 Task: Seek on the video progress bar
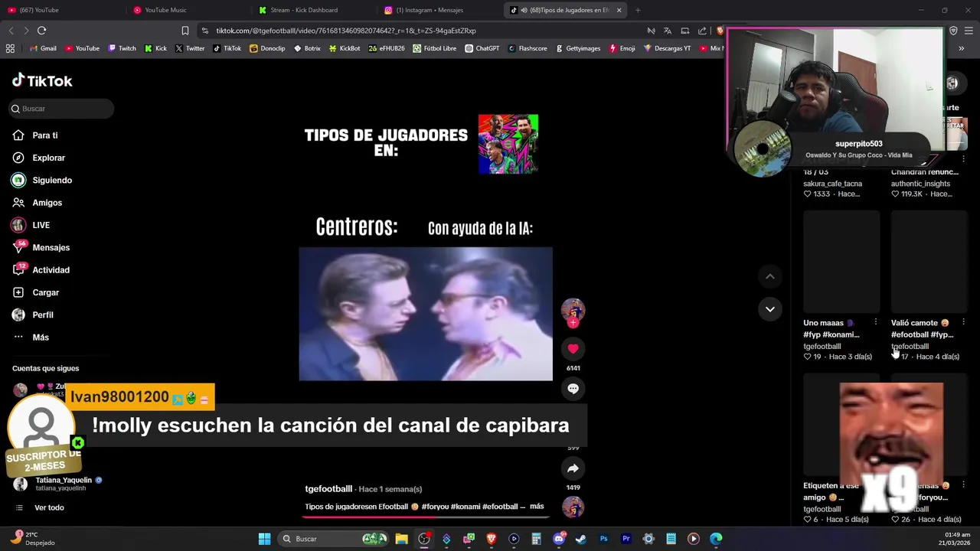tap(426, 517)
